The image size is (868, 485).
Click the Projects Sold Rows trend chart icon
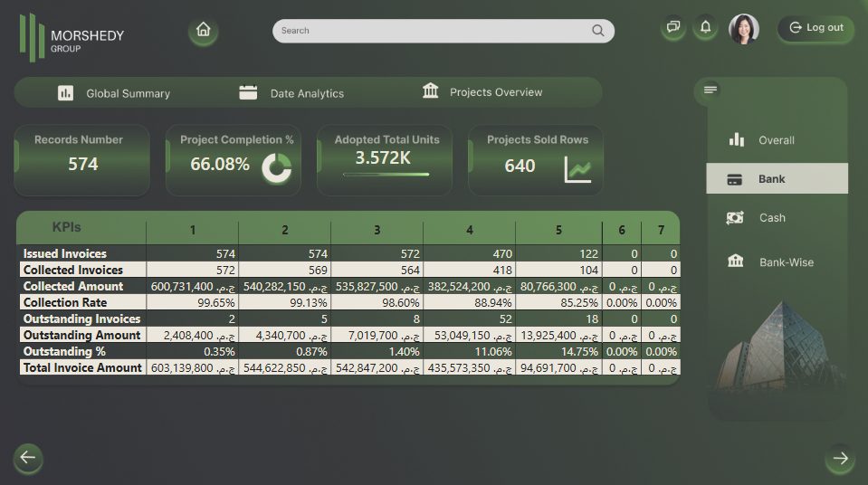tap(577, 169)
